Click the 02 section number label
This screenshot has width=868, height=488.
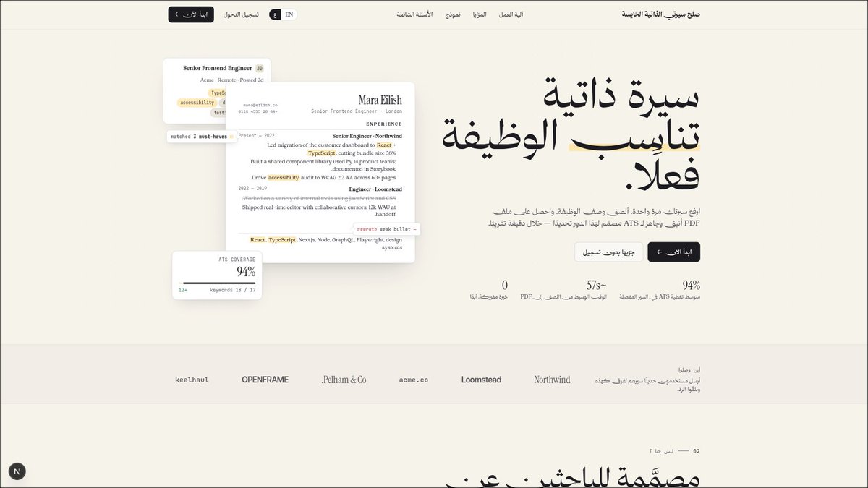point(697,451)
